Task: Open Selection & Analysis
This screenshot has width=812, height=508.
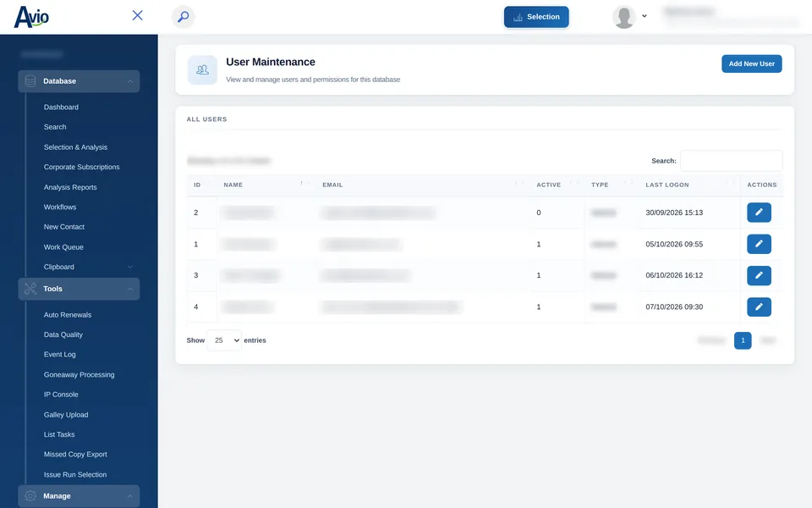Action: coord(75,147)
